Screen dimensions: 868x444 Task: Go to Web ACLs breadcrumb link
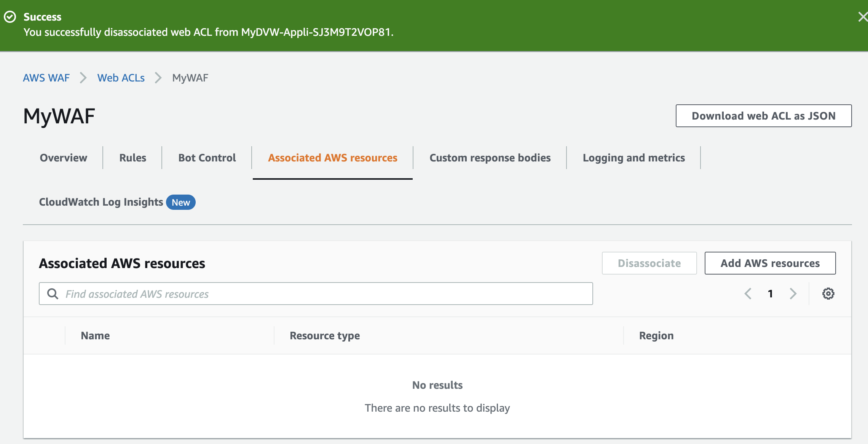pos(121,78)
